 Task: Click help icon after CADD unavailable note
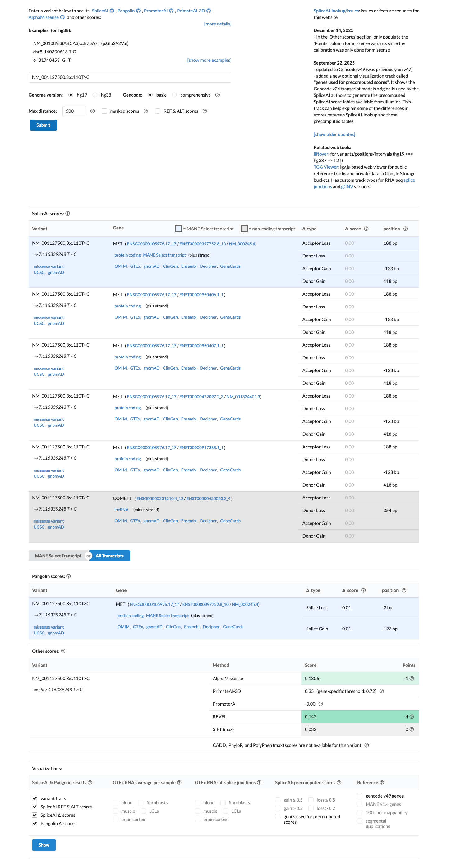[x=367, y=745]
